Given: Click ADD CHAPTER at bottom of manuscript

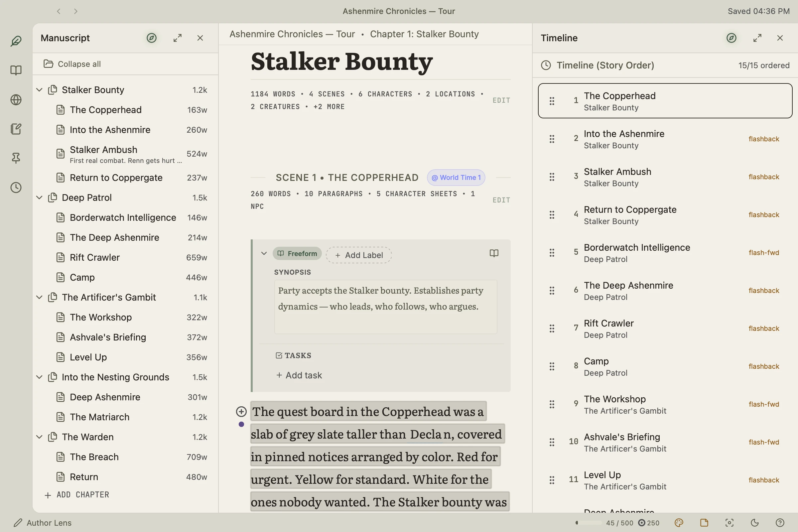Looking at the screenshot, I should [x=77, y=495].
